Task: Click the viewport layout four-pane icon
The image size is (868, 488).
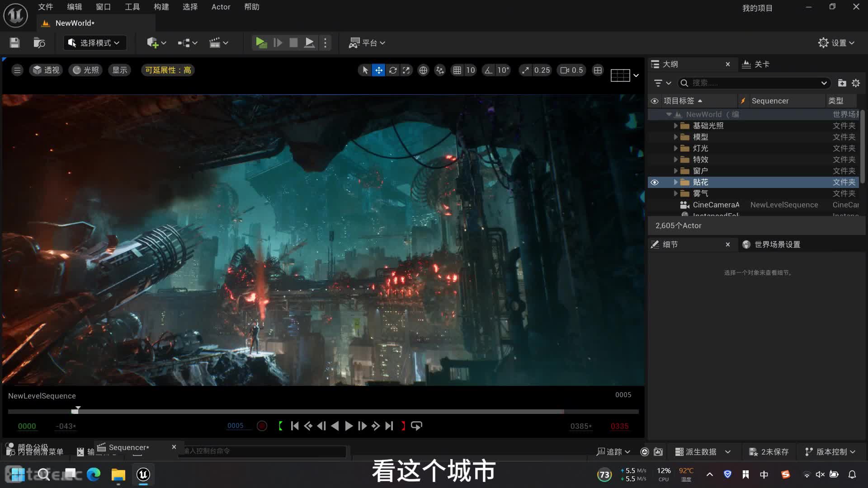Action: tap(598, 70)
